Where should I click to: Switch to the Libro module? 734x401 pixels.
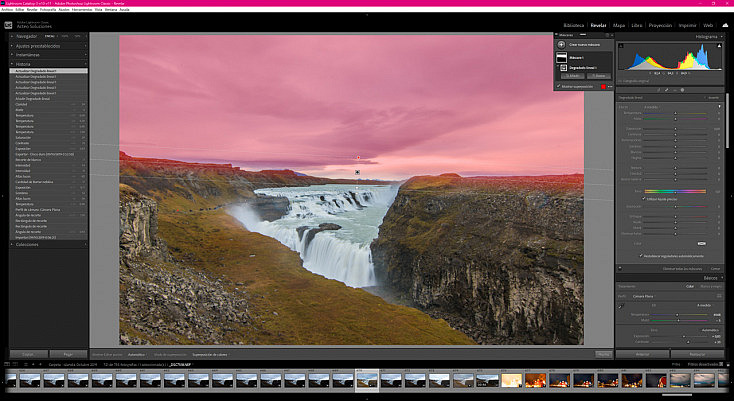coord(637,25)
